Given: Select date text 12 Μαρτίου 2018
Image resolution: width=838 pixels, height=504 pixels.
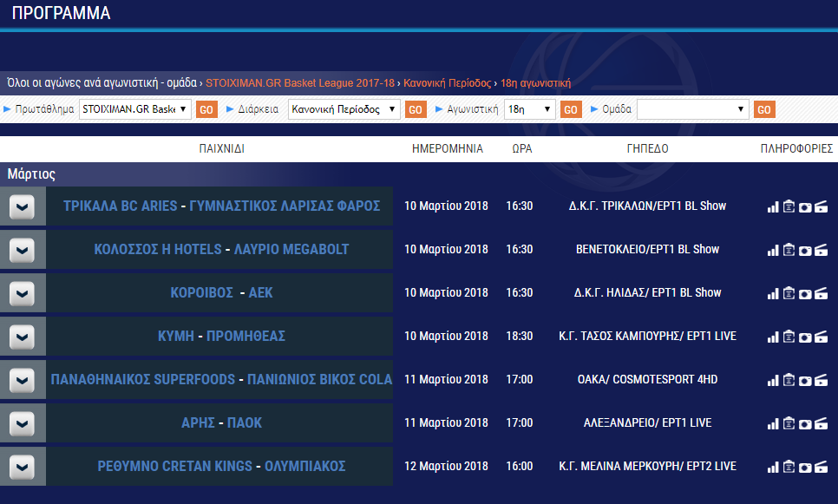Looking at the screenshot, I should 446,466.
